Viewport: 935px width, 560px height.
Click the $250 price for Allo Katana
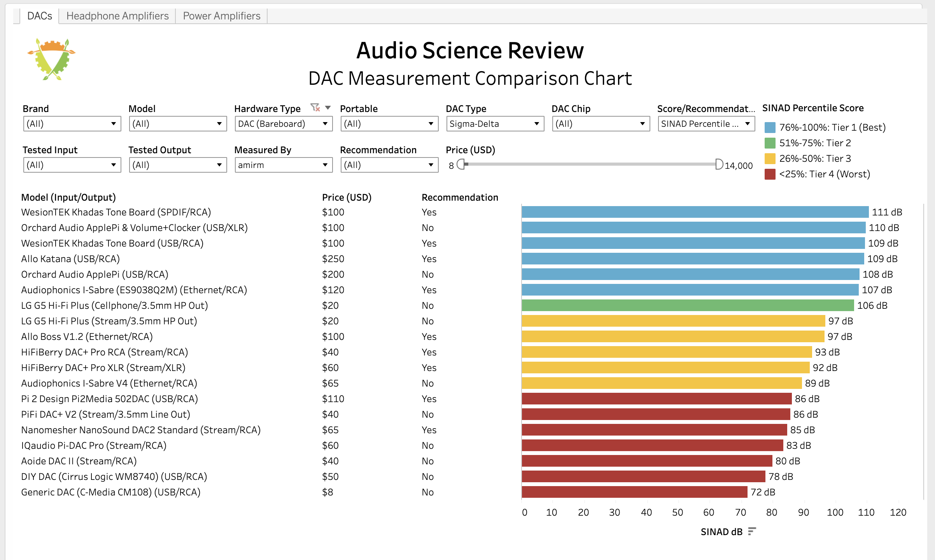pos(333,259)
